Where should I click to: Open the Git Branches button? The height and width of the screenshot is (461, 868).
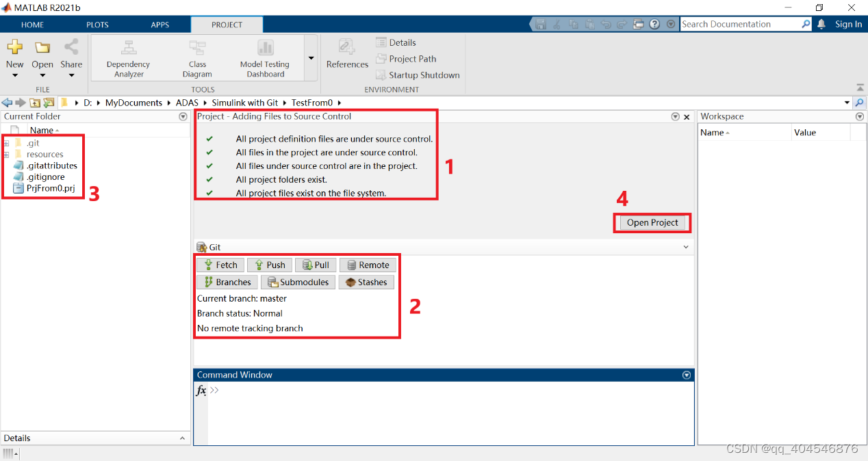[x=227, y=282]
